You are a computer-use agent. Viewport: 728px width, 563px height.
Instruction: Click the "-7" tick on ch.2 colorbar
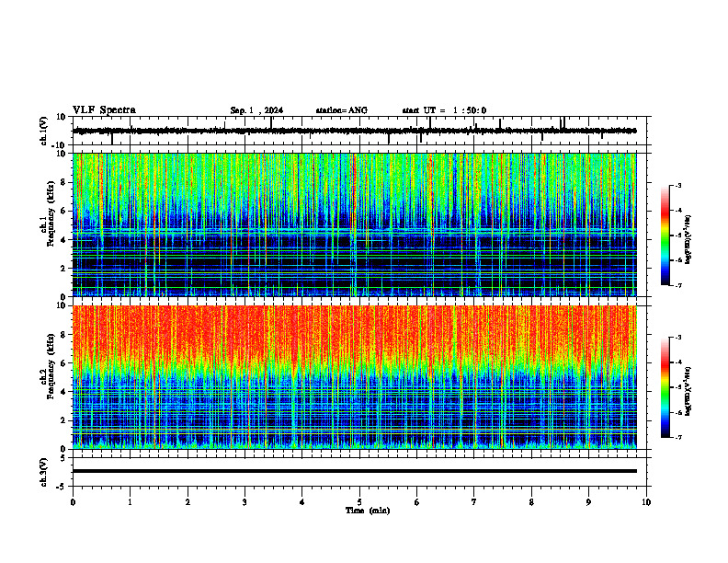[x=678, y=438]
